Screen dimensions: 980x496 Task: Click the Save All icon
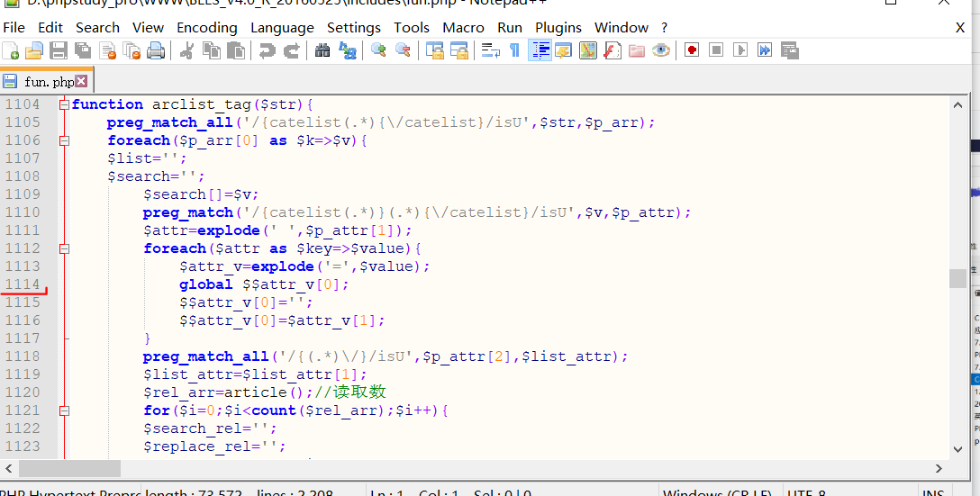[x=83, y=50]
